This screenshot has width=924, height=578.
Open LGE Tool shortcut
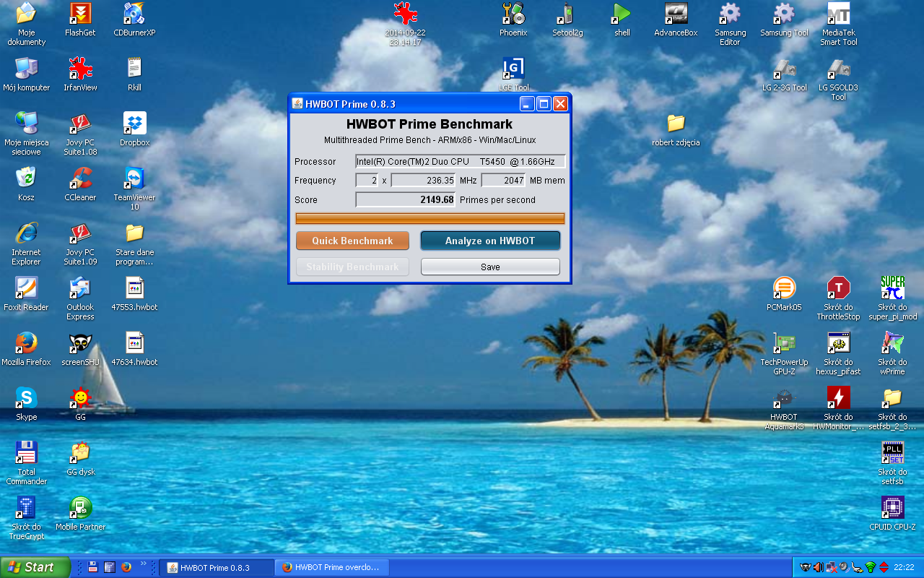513,74
